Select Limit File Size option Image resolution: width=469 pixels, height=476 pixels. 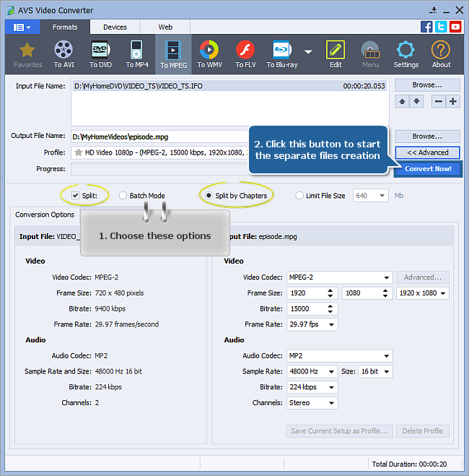click(299, 196)
